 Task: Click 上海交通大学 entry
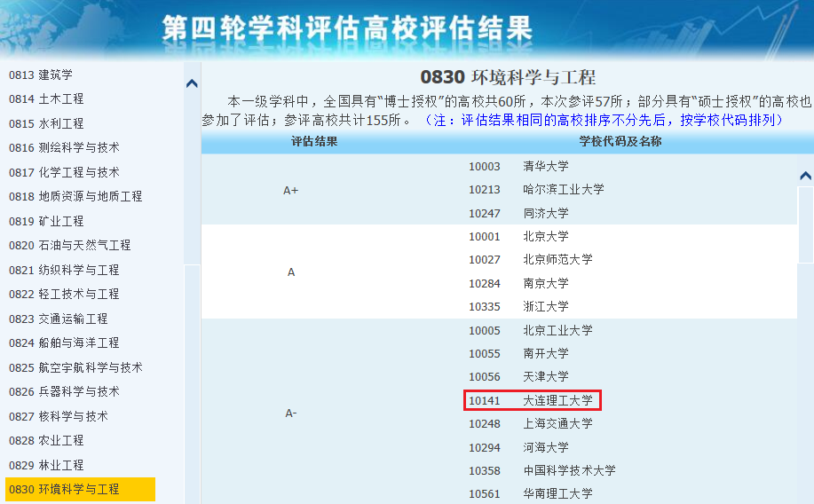(557, 423)
